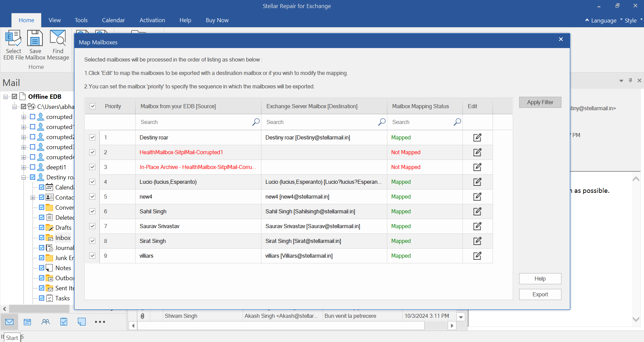The image size is (644, 342).
Task: Click the Export button
Action: click(540, 294)
